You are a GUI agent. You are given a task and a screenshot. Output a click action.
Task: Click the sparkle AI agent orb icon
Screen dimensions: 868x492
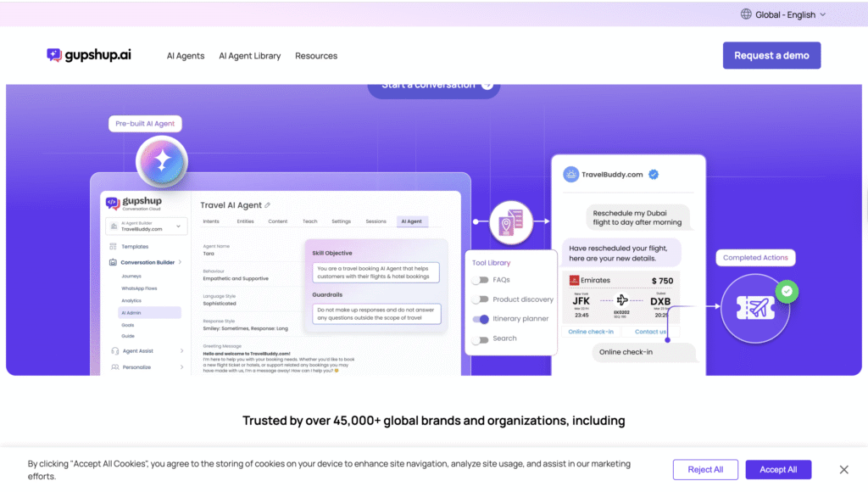(162, 162)
